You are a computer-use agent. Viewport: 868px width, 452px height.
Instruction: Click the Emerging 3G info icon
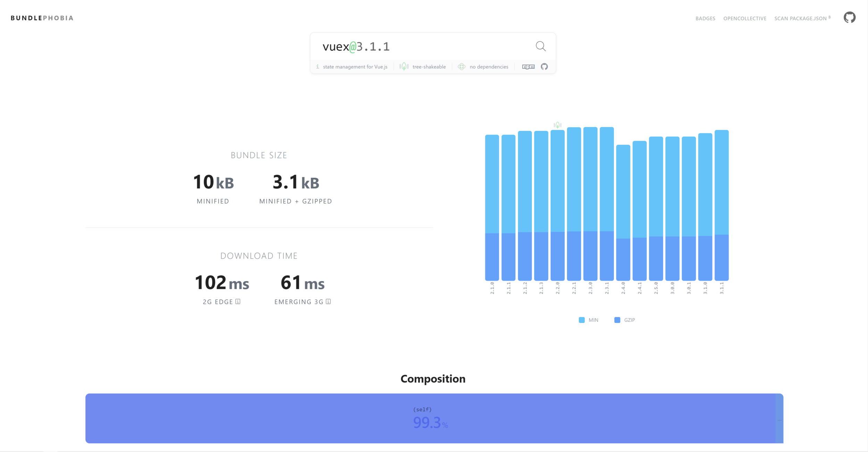click(328, 301)
